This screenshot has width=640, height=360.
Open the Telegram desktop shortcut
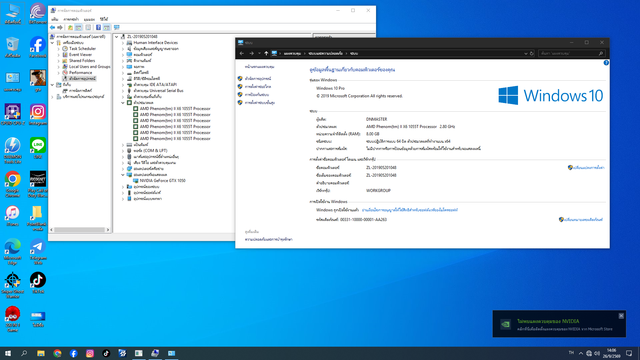38,251
